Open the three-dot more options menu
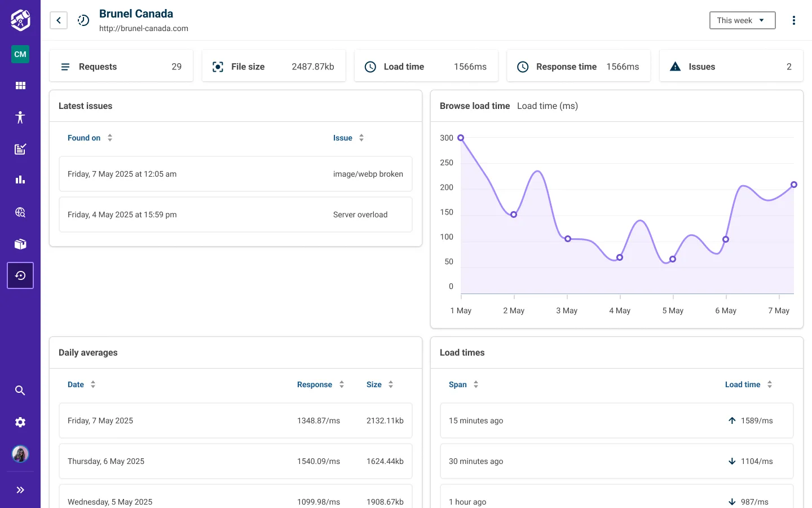Viewport: 812px width, 508px height. (794, 20)
